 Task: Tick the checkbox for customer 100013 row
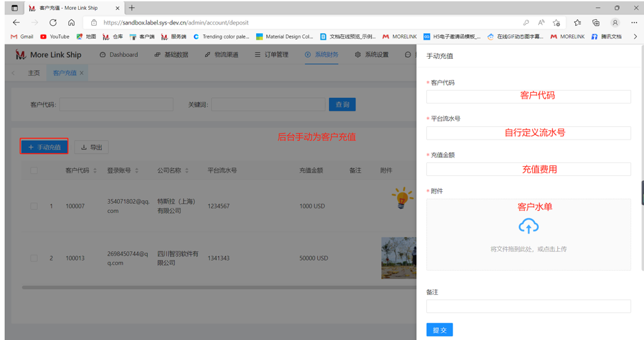(x=34, y=258)
